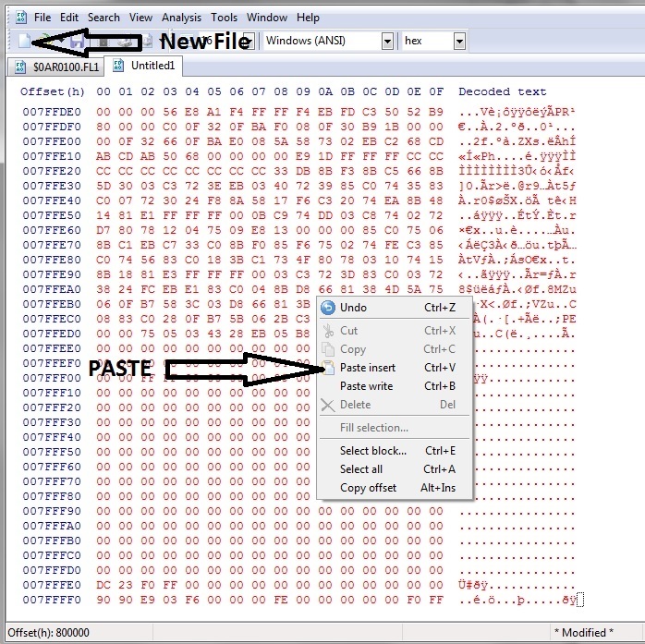Choose Select all in the context menu
The image size is (645, 644).
(x=395, y=469)
